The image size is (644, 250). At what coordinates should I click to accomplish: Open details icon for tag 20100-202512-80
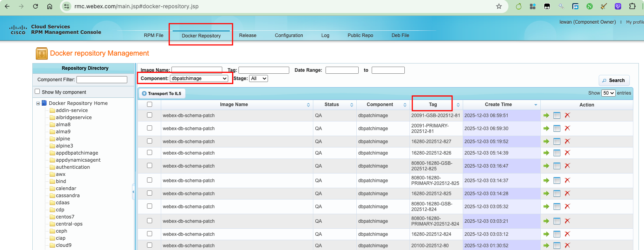pos(557,246)
